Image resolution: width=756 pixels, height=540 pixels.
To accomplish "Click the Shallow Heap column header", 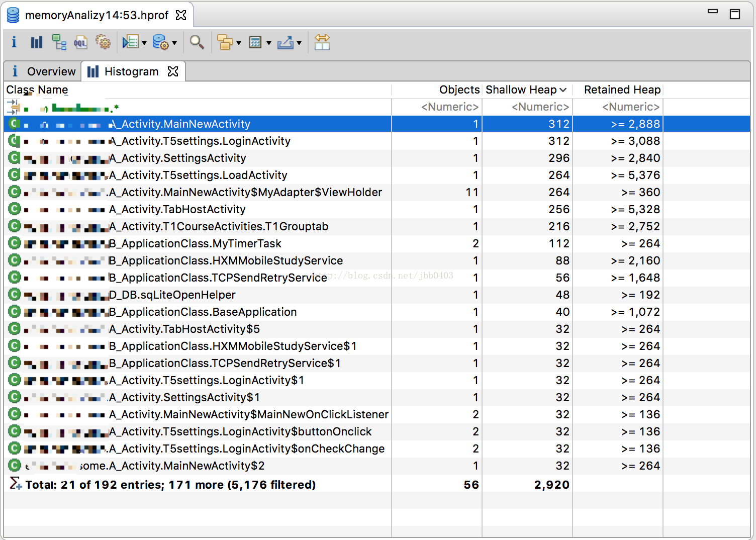I will point(527,90).
